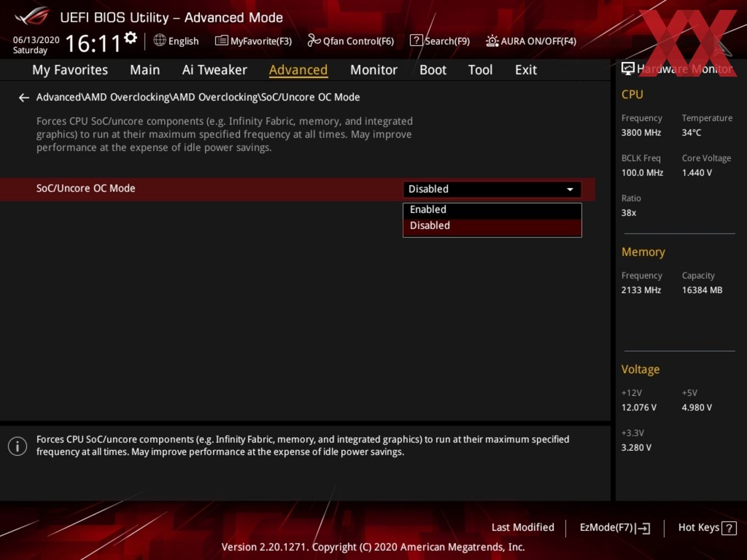Click the Voltage section heading

click(640, 369)
